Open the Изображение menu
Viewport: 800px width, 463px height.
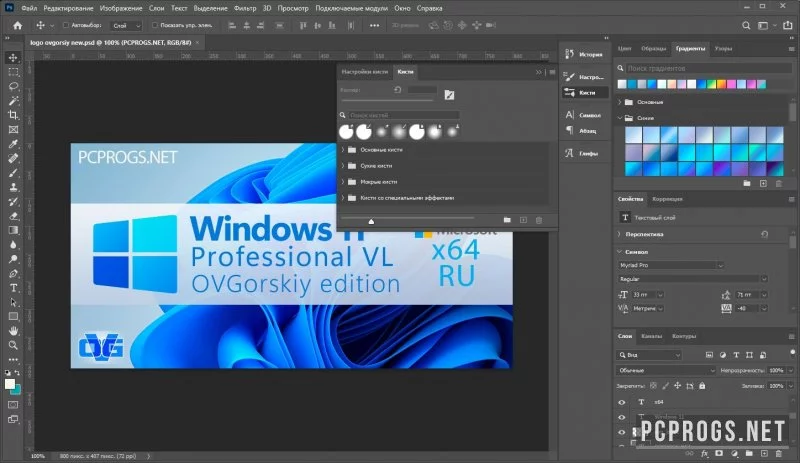point(121,8)
